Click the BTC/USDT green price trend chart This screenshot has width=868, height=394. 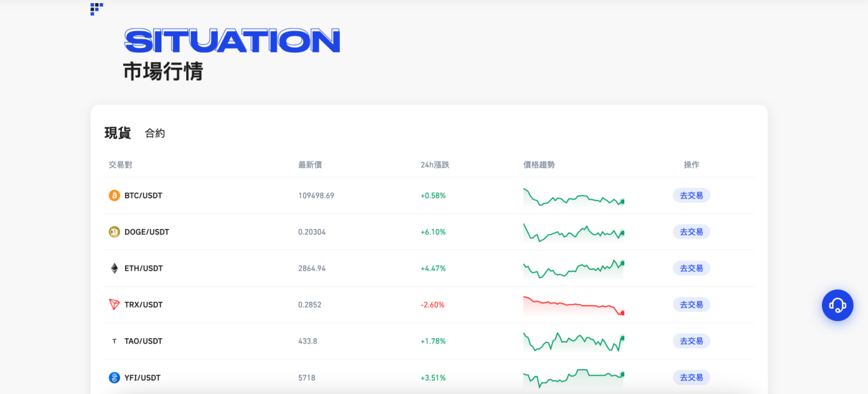[573, 197]
